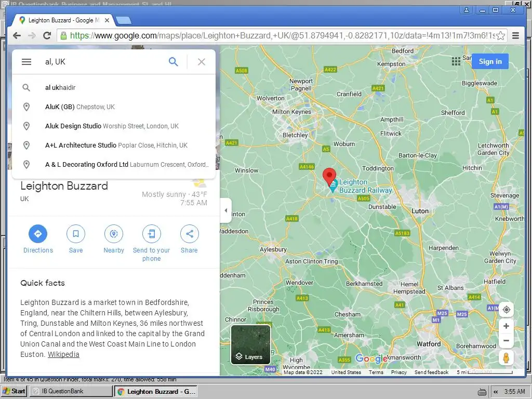Open the Wikipedia link in Quick facts

(63, 354)
